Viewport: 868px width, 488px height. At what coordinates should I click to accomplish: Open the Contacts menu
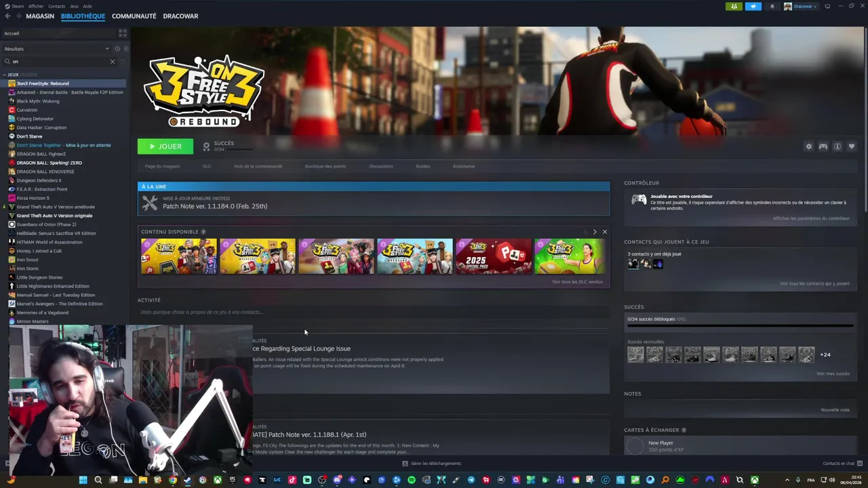pos(57,6)
